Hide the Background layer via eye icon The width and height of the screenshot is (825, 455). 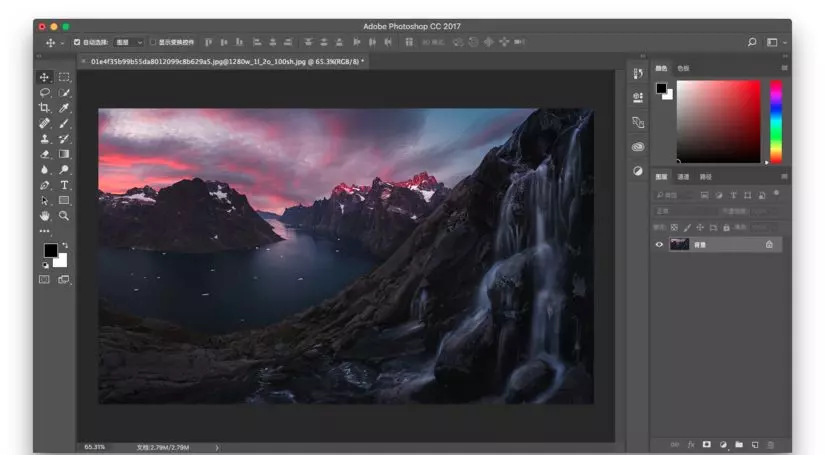659,244
